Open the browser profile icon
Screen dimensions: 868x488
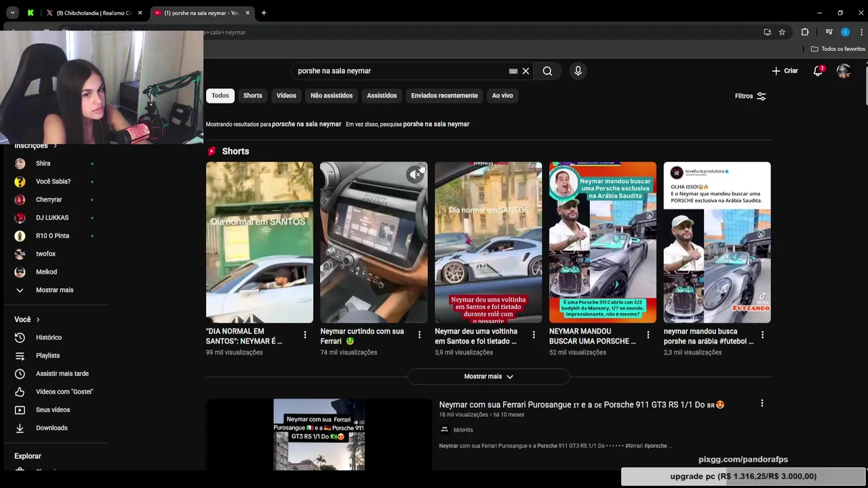point(845,32)
